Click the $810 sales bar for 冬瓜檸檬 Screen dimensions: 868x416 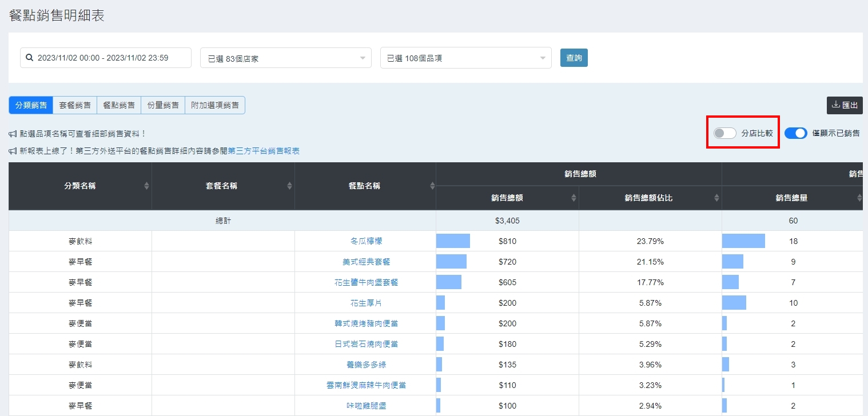tap(453, 241)
